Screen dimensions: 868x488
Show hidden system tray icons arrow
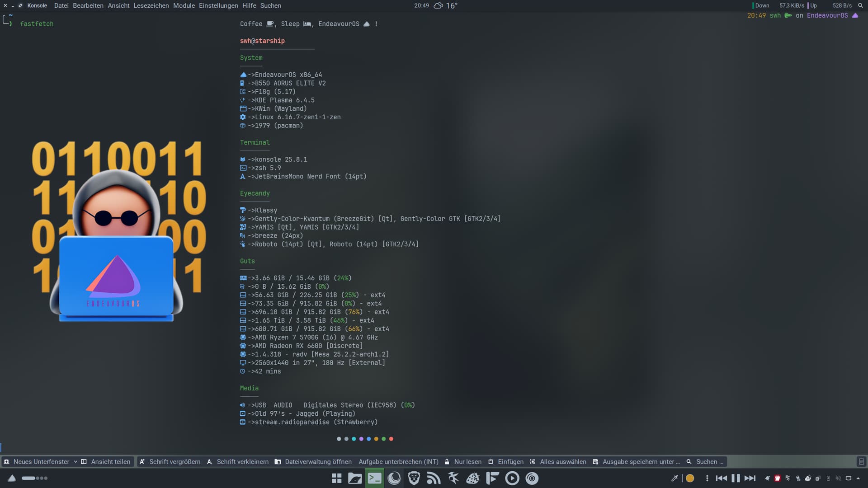(858, 478)
